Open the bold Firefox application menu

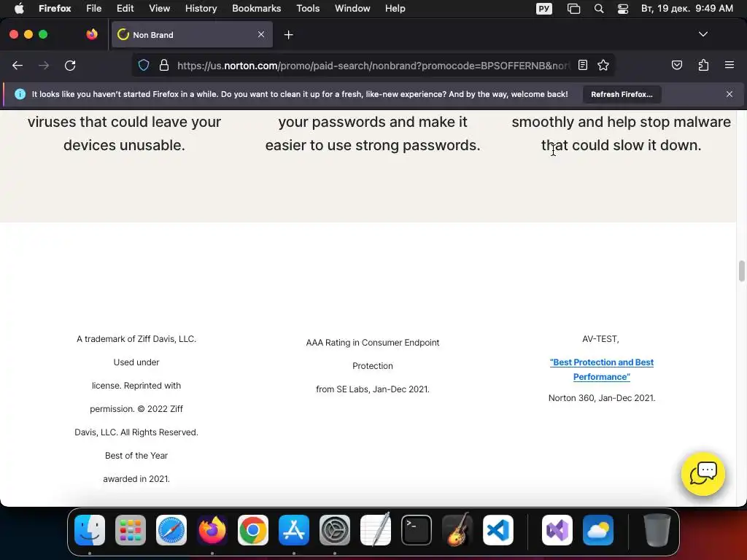55,8
